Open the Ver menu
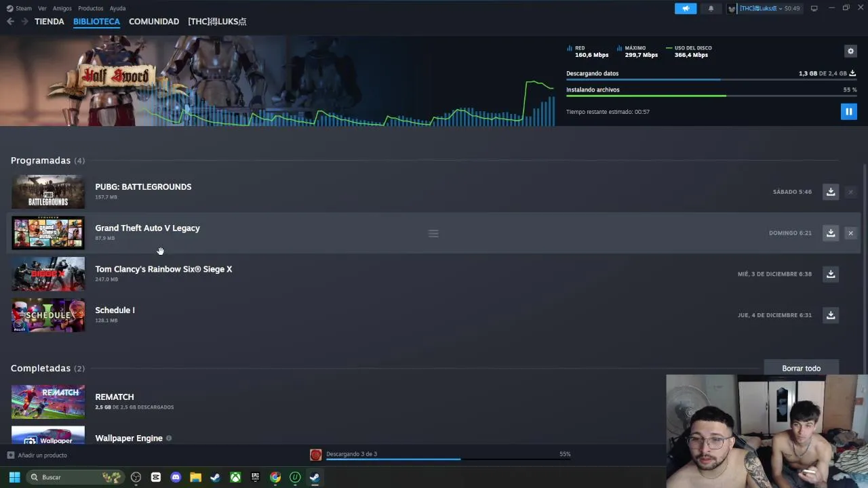 (x=42, y=8)
